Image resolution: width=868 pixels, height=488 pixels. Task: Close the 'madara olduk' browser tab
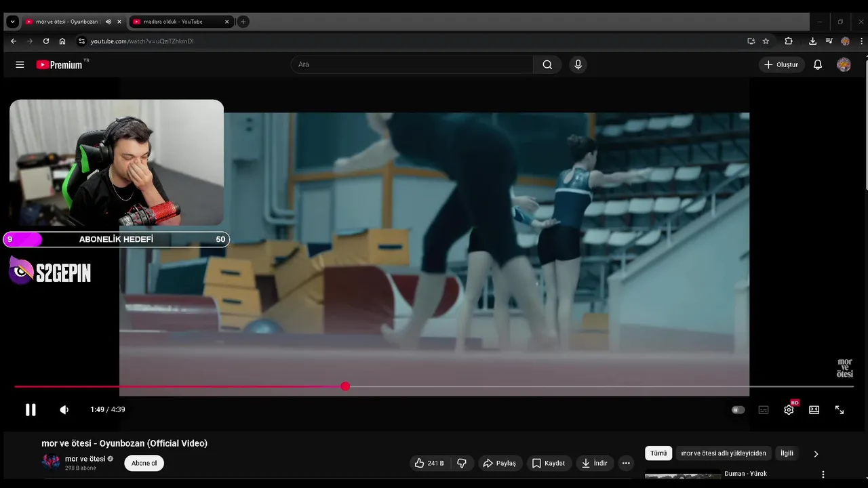[226, 22]
